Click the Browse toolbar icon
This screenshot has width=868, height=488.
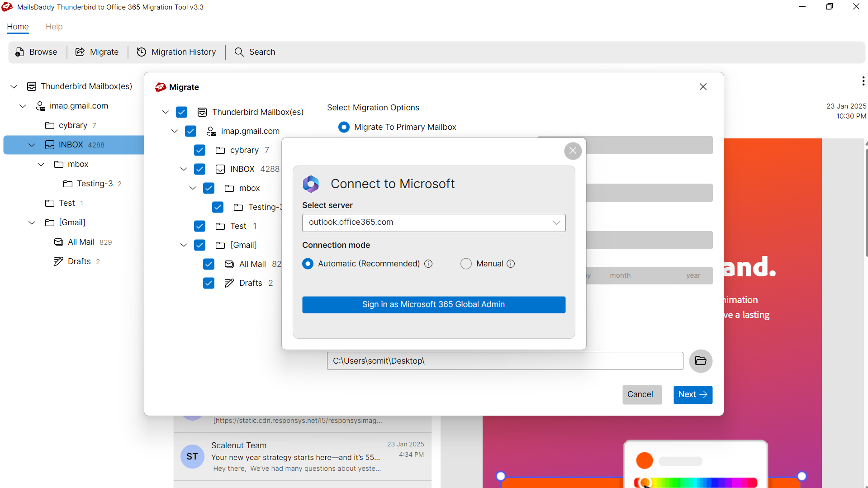pos(19,52)
